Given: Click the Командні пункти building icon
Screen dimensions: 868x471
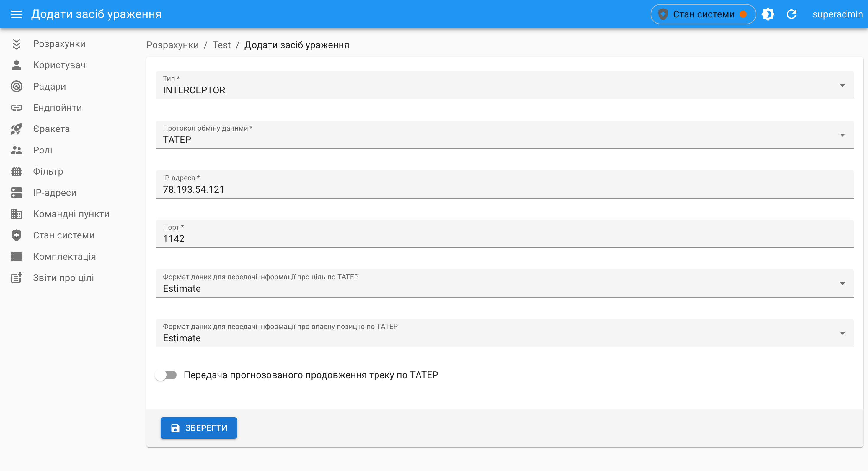Looking at the screenshot, I should (16, 214).
